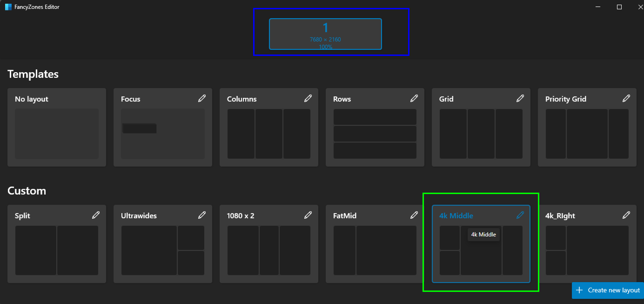Screen dimensions: 644x304
Task: Edit the Focus template layout
Action: [x=202, y=98]
